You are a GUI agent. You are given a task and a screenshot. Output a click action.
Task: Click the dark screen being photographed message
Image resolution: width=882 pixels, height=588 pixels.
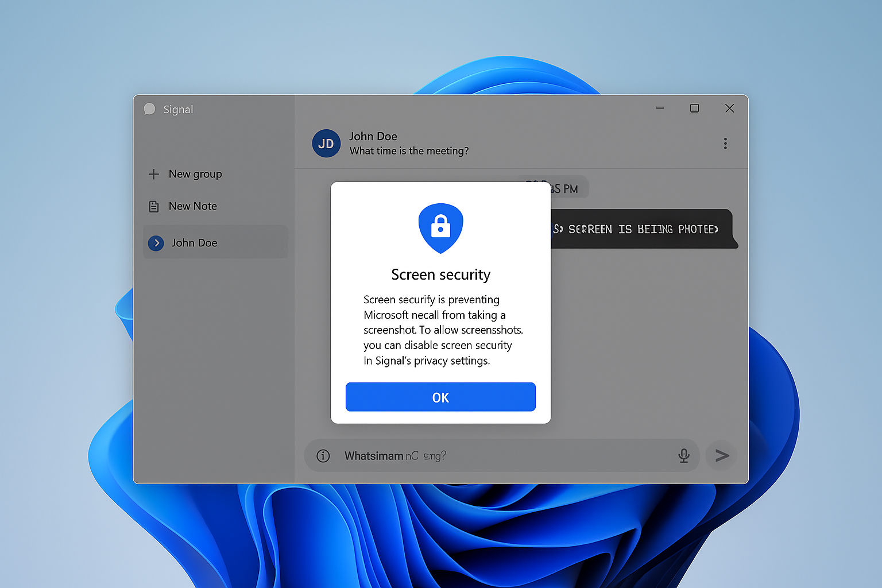point(643,229)
